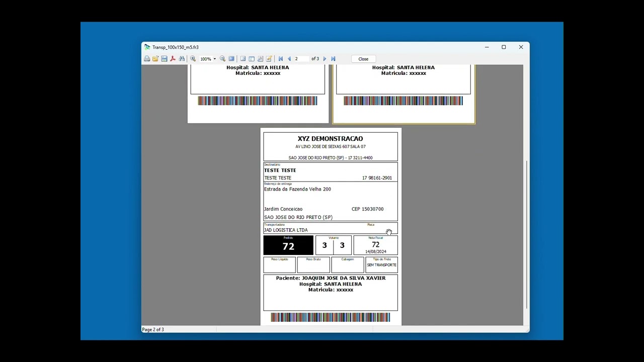The width and height of the screenshot is (644, 362).
Task: Click the SEM TRANSPORTE freight type text
Action: [381, 265]
